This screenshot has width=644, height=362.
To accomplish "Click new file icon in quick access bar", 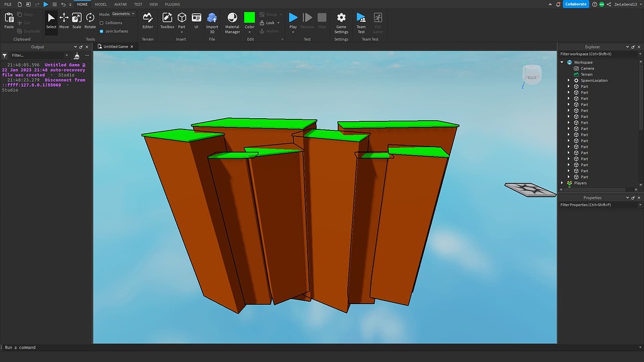I will pyautogui.click(x=19, y=4).
